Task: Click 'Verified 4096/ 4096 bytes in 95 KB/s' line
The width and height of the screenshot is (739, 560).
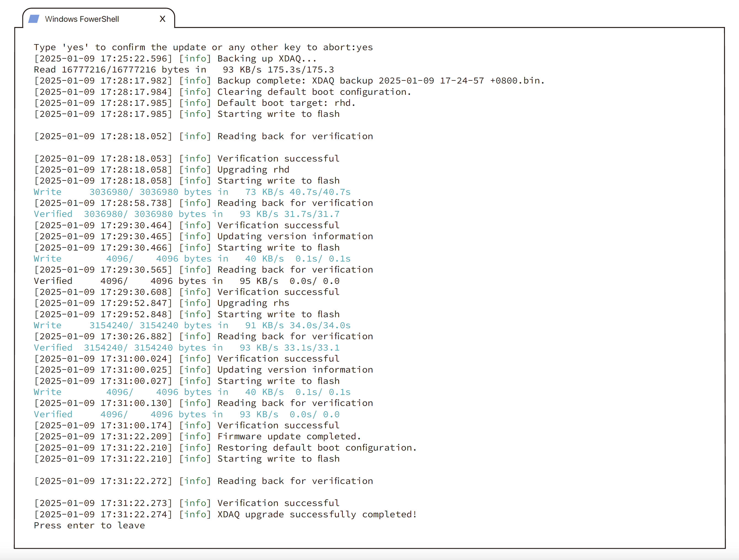Action: (186, 281)
